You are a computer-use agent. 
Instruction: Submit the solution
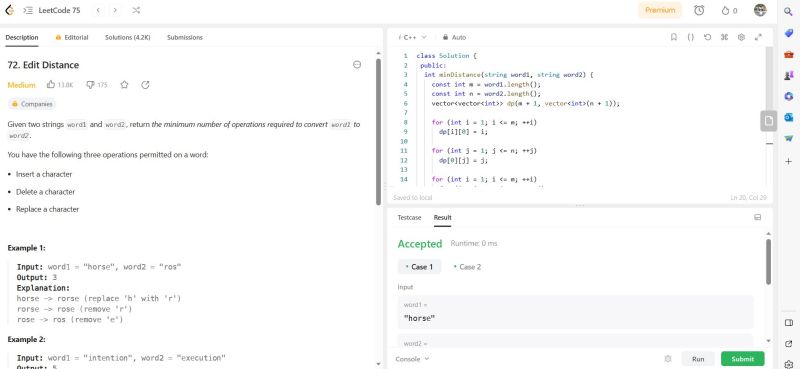pyautogui.click(x=742, y=359)
